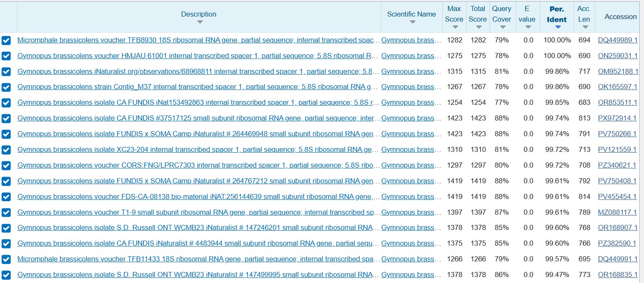The image size is (644, 283).
Task: Sort by Per. Ident arrow
Action: 558,27
